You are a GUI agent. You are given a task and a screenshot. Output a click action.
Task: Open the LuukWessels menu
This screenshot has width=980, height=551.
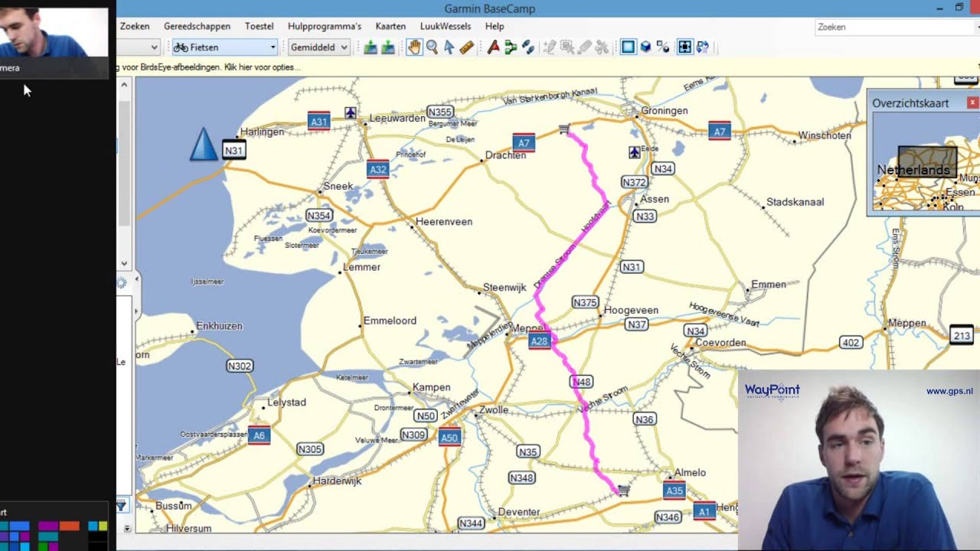coord(446,26)
